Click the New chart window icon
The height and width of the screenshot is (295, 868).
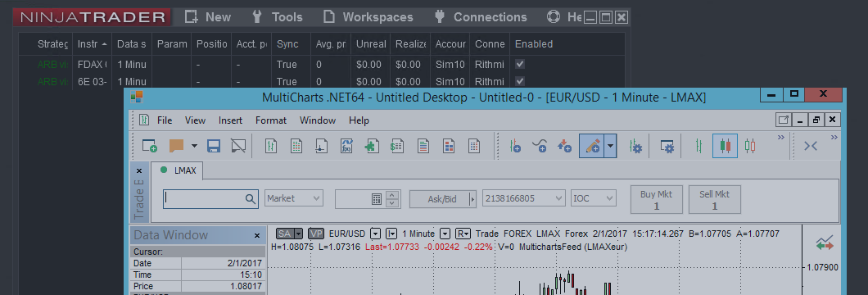click(150, 146)
